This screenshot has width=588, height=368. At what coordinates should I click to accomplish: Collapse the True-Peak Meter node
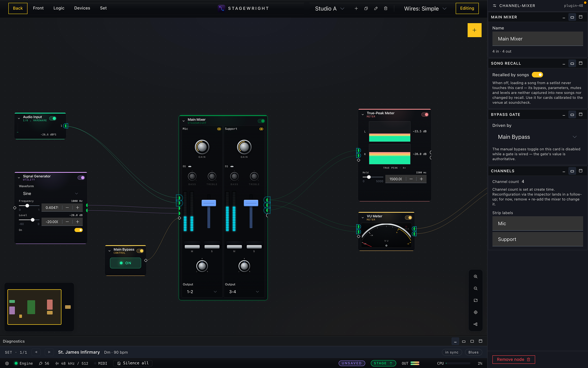(363, 115)
